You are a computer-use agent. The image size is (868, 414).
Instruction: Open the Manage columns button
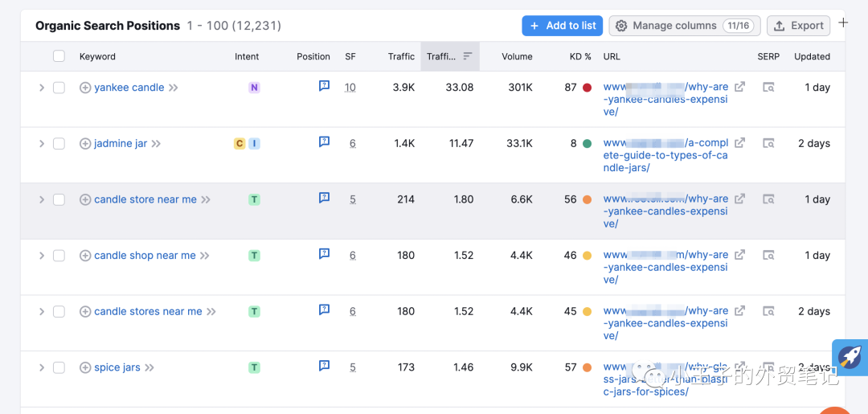click(684, 26)
